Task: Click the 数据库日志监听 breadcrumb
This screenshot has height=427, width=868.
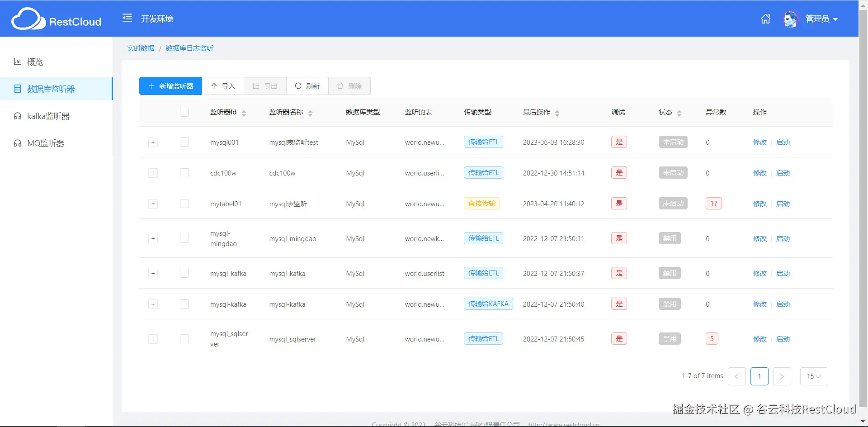Action: [x=189, y=48]
